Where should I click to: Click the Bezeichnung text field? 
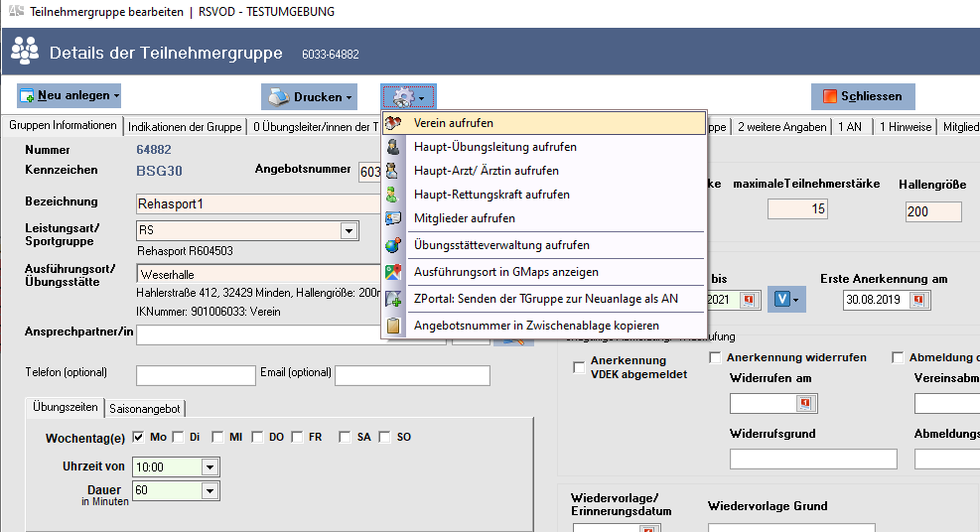258,203
